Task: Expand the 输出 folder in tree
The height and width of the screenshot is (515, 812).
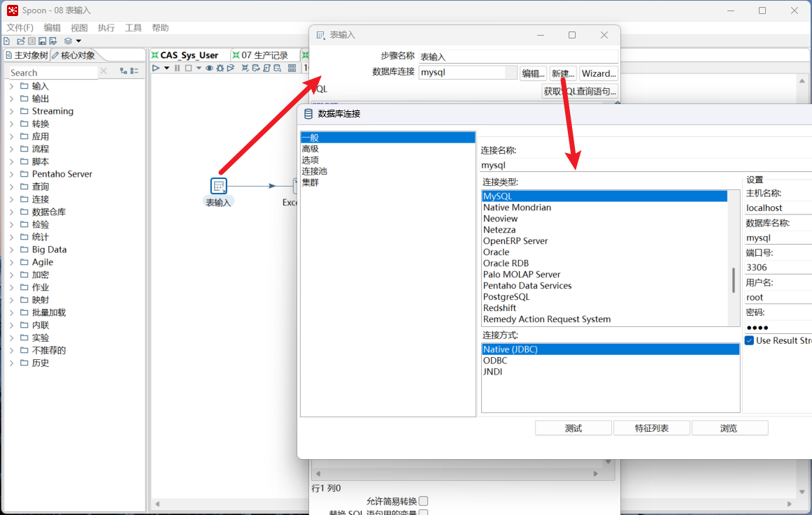Action: [12, 99]
